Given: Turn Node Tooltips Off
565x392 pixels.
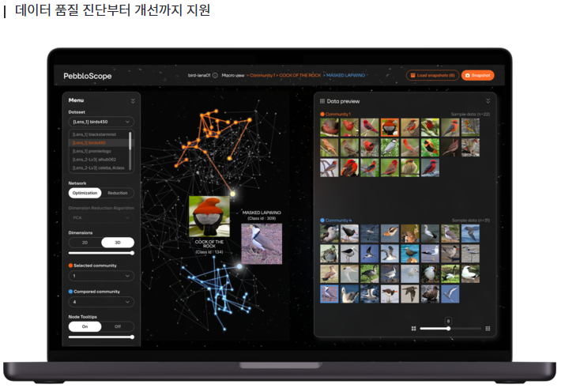Looking at the screenshot, I should tap(118, 326).
